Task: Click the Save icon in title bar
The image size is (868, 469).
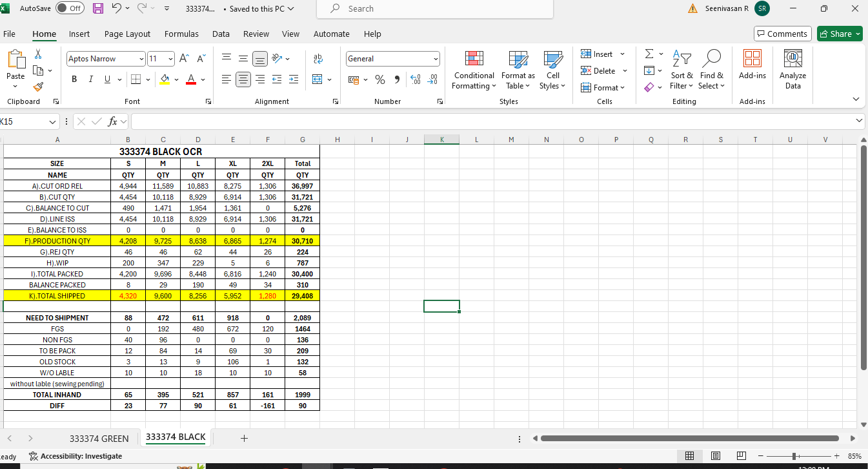Action: click(x=98, y=8)
